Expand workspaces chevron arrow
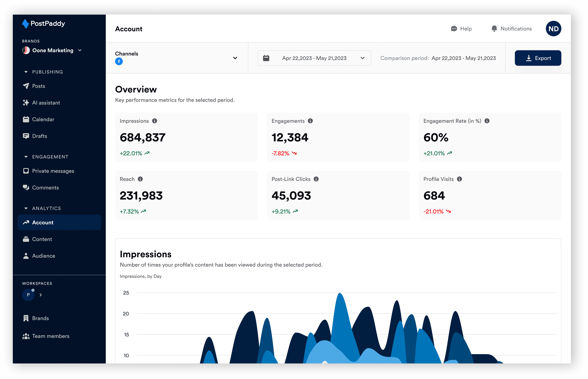Screen dimensions: 588x379 41,295
